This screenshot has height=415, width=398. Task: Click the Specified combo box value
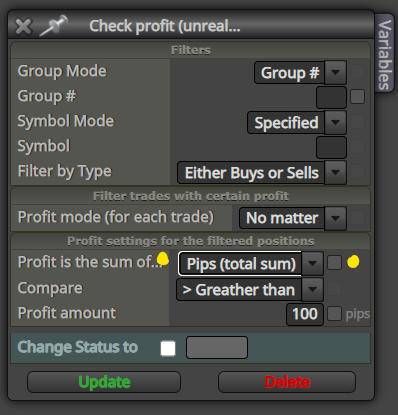tap(286, 122)
